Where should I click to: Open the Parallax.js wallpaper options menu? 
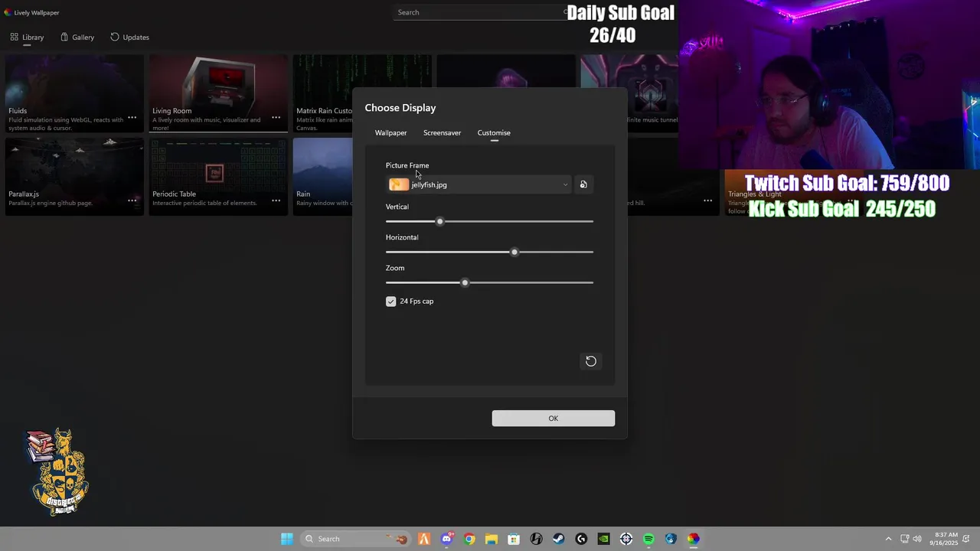(132, 201)
